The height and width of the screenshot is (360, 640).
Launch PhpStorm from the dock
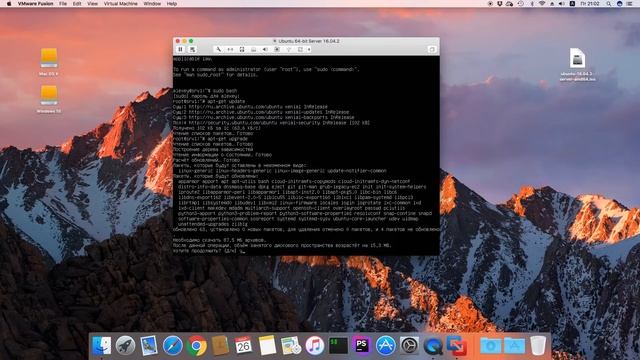362,346
